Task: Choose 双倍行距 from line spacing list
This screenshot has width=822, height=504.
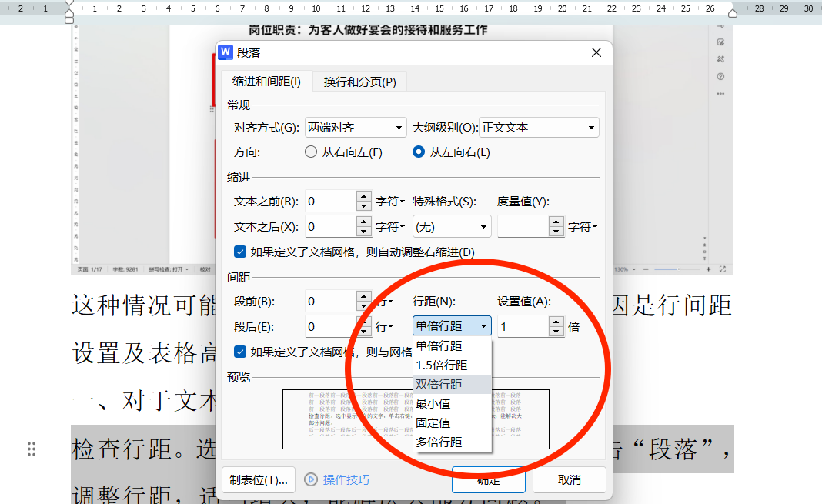Action: [453, 385]
